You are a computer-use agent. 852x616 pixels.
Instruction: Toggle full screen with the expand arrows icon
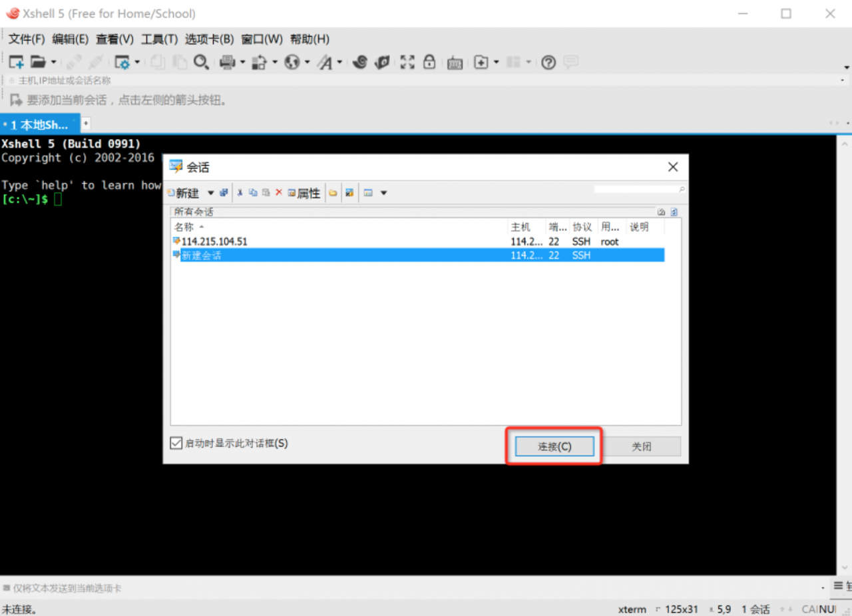407,62
